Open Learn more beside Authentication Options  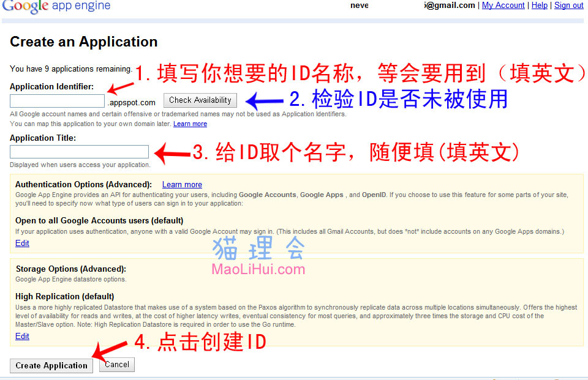pyautogui.click(x=182, y=184)
